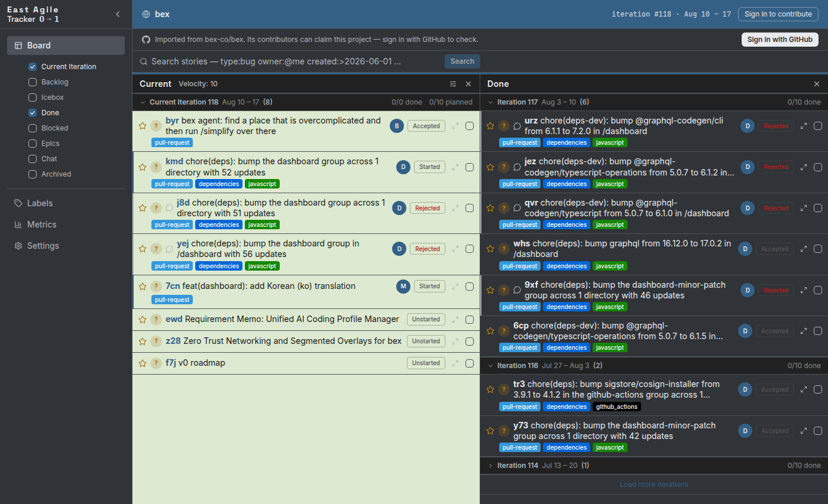Star the urz graphql-codegen/cli story
The width and height of the screenshot is (828, 504).
(x=490, y=126)
